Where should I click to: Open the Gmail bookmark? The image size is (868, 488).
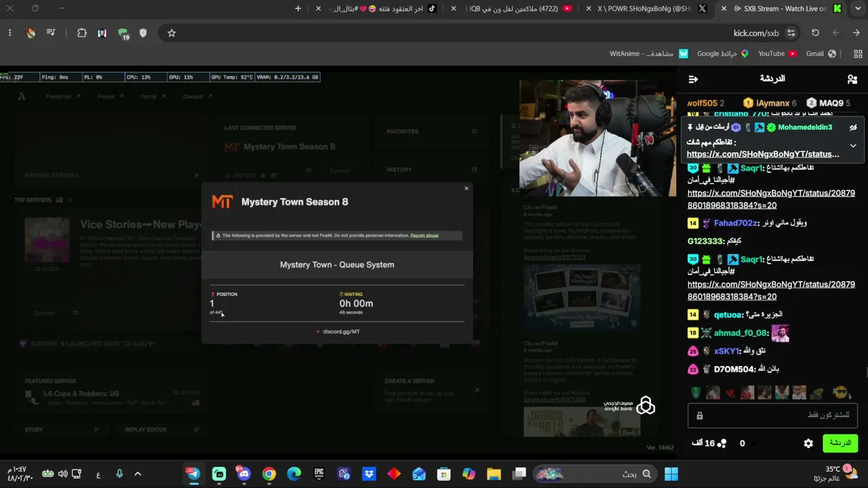coord(821,54)
